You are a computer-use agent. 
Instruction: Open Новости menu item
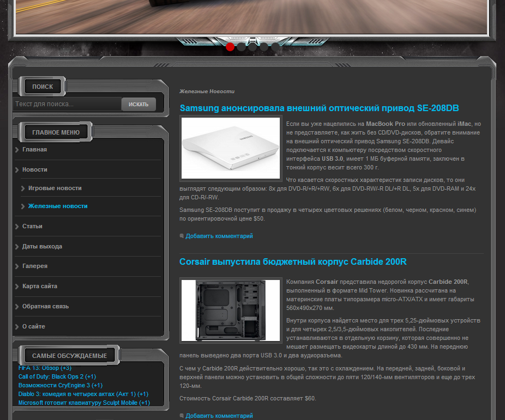35,169
